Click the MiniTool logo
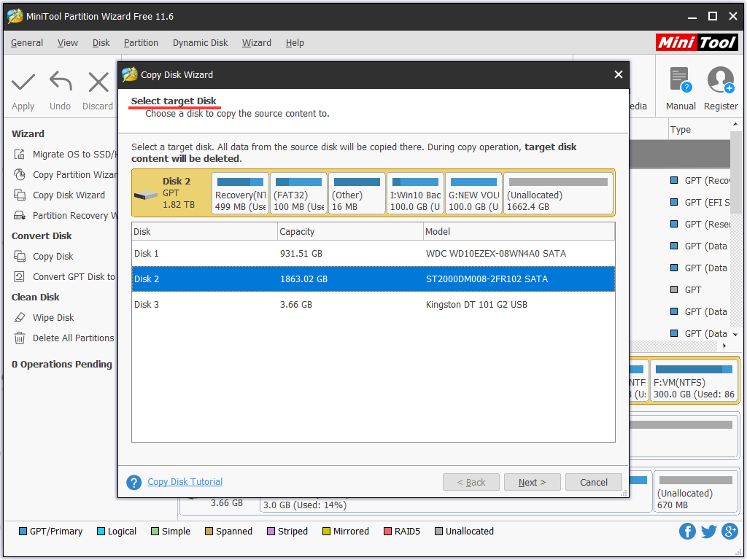 point(697,42)
